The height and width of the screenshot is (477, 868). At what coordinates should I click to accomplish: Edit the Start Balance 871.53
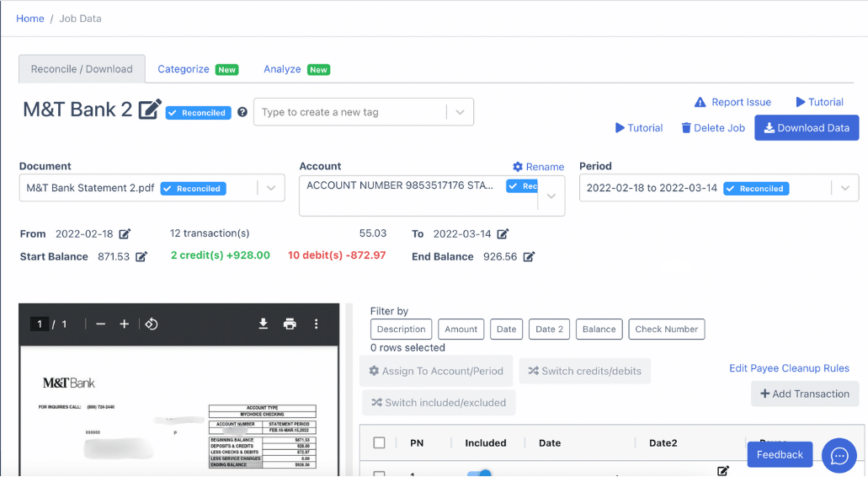tap(141, 256)
